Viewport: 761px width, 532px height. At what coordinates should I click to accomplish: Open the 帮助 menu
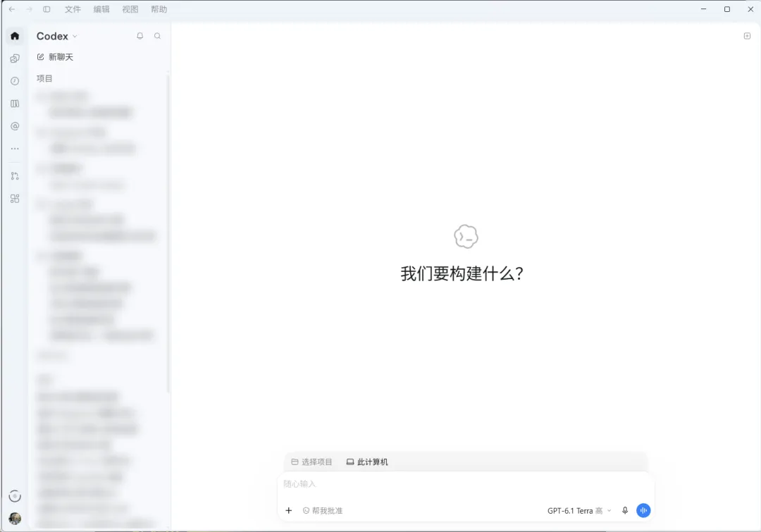[x=159, y=9]
